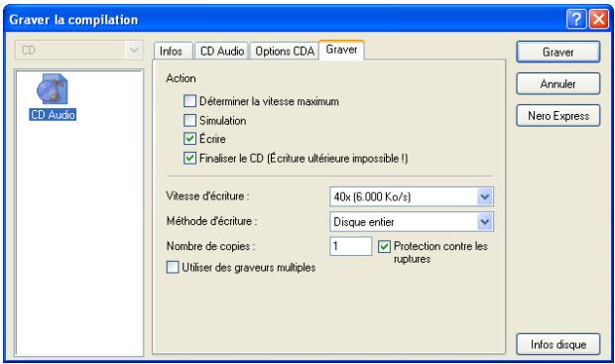Open the Options CDA tab
This screenshot has width=615, height=364.
tap(285, 51)
